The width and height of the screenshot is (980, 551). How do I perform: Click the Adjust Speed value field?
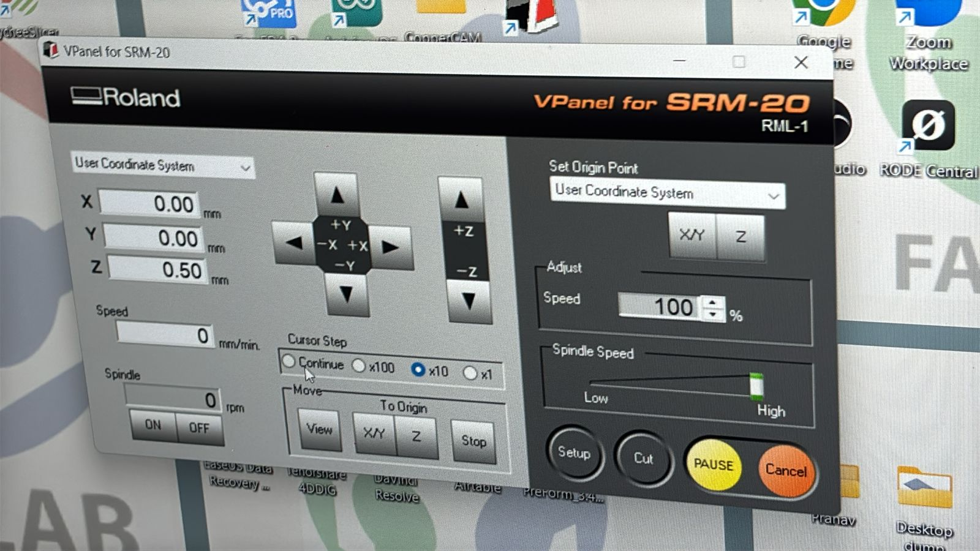660,306
